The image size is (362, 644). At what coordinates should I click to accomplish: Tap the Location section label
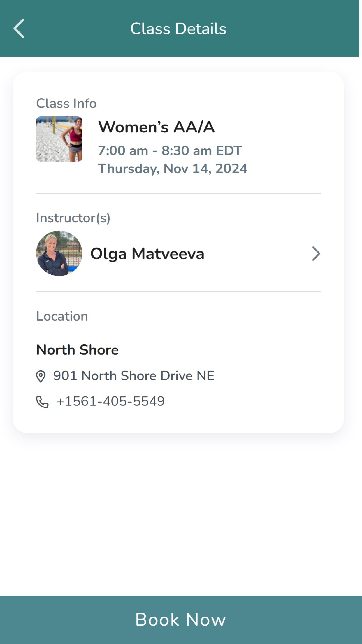coord(62,316)
